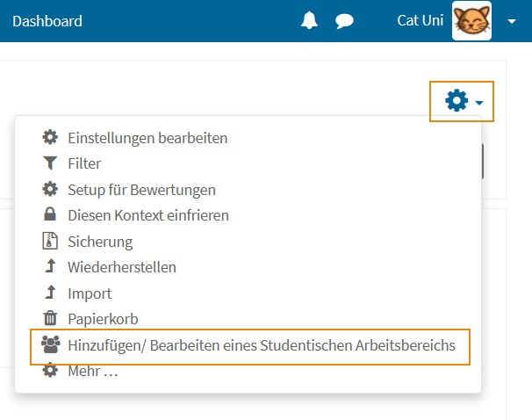Toggle the gear actions menu
This screenshot has width=532, height=420.
pyautogui.click(x=462, y=101)
